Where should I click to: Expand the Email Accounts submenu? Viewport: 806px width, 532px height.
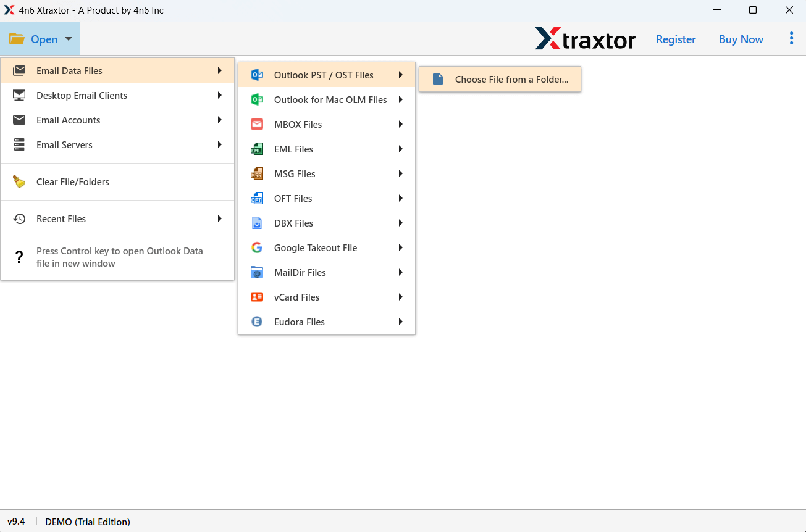click(x=219, y=120)
